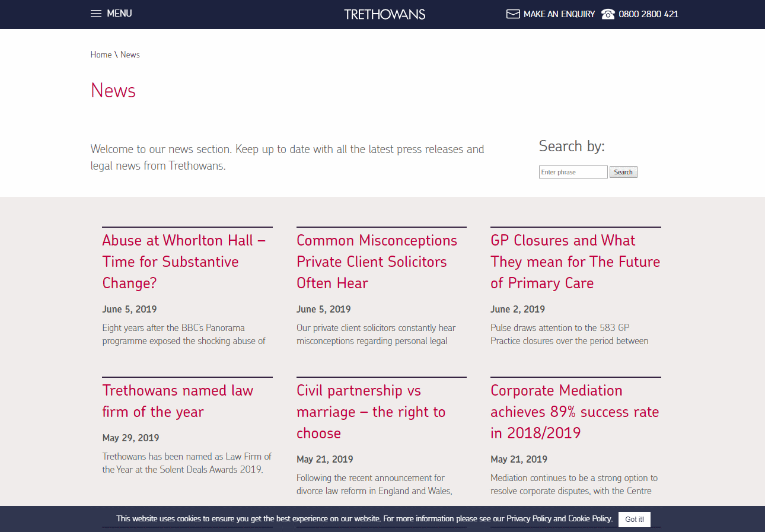This screenshot has height=532, width=765.
Task: Open Corporate Mediation 89% success article
Action: (574, 412)
